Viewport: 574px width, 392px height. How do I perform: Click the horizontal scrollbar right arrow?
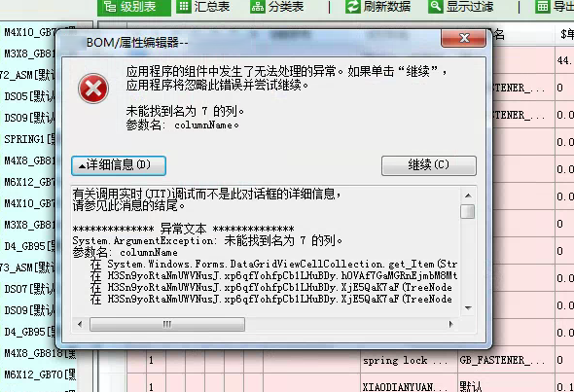tap(451, 324)
